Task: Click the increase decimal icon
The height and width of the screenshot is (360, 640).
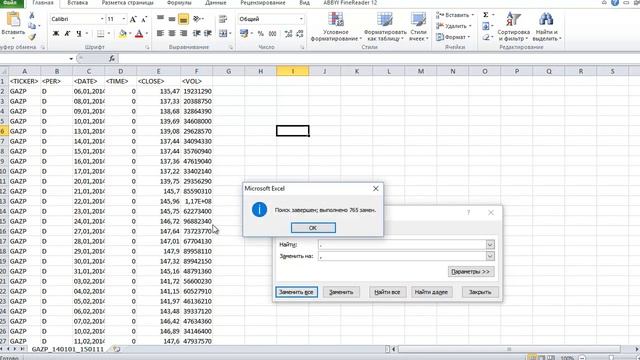Action: (x=288, y=34)
